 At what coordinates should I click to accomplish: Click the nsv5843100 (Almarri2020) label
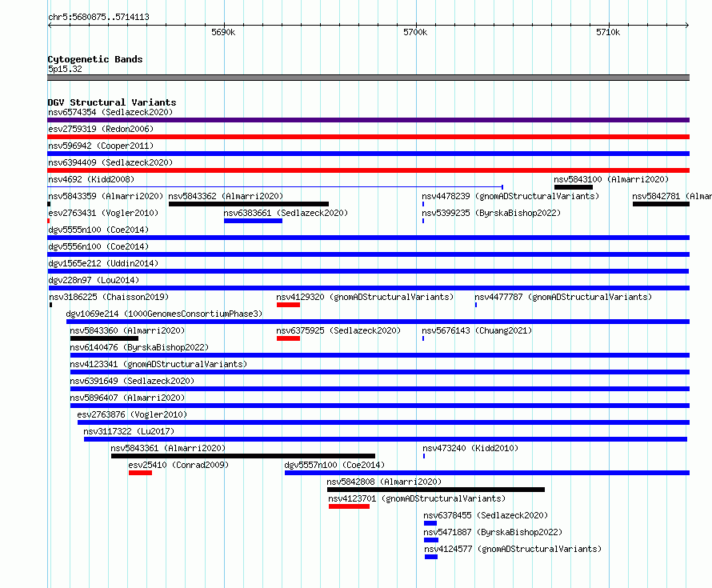(x=611, y=179)
